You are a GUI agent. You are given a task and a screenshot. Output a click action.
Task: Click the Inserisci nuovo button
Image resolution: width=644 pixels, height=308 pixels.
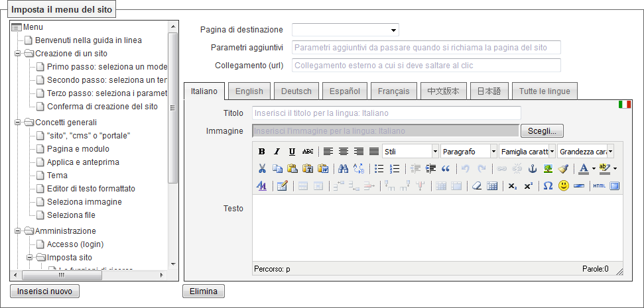point(44,291)
